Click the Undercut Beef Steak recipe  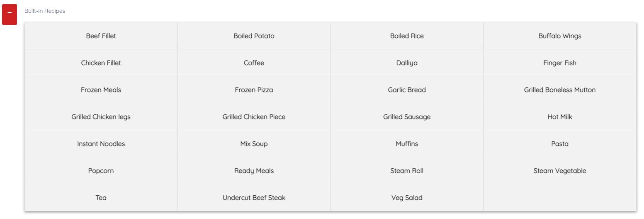tap(254, 198)
